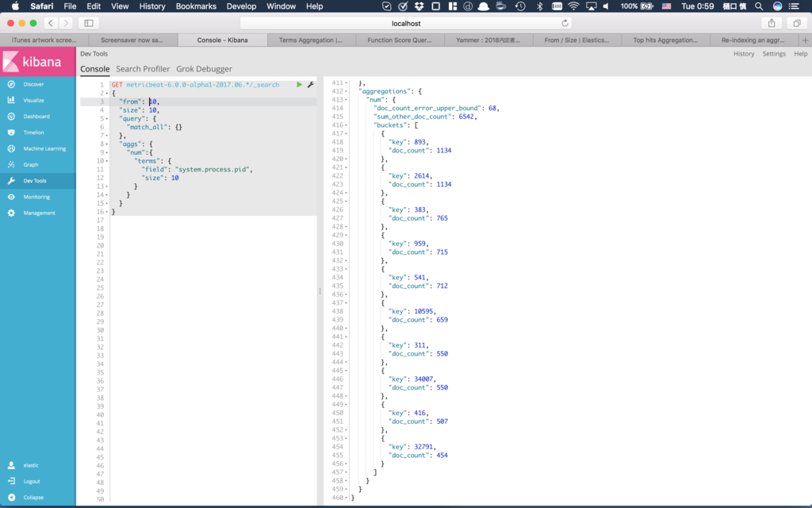The height and width of the screenshot is (508, 812).
Task: Open the Notification Center icon
Action: click(794, 6)
